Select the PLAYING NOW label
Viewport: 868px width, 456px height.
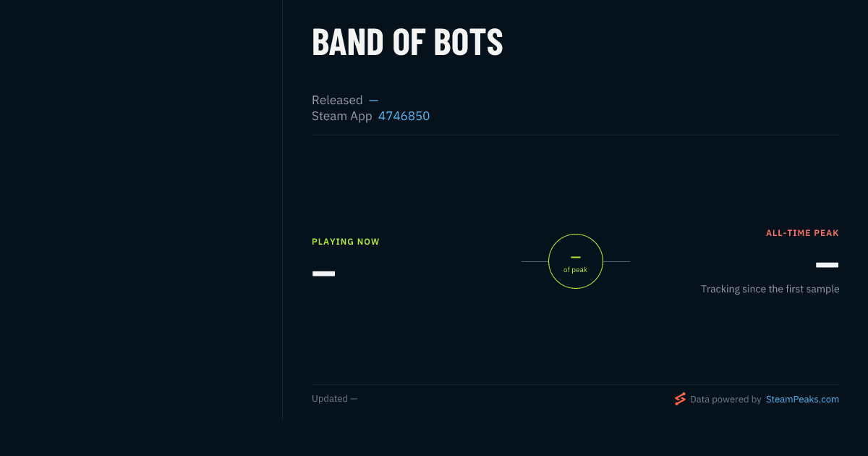(346, 242)
